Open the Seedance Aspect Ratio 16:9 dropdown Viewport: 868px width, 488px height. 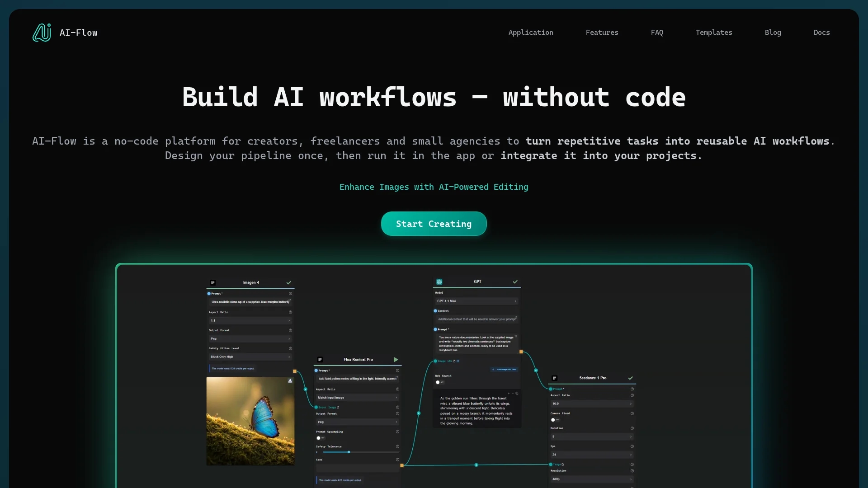(592, 404)
